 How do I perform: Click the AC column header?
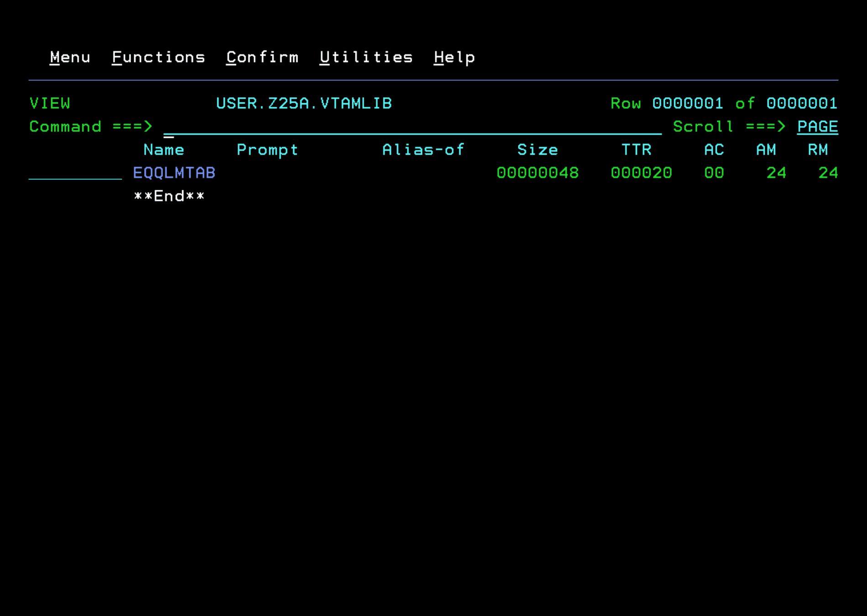coord(714,150)
